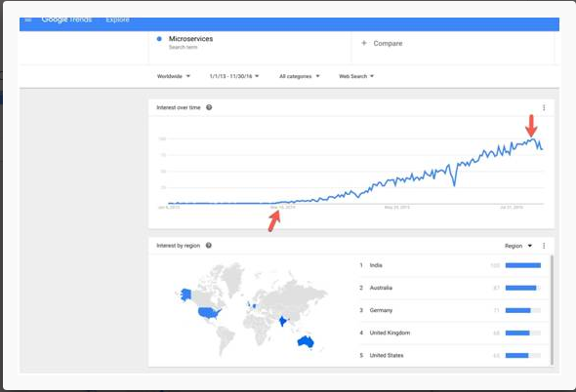This screenshot has height=392, width=576.
Task: Click the plus icon next to Compare
Action: [364, 43]
